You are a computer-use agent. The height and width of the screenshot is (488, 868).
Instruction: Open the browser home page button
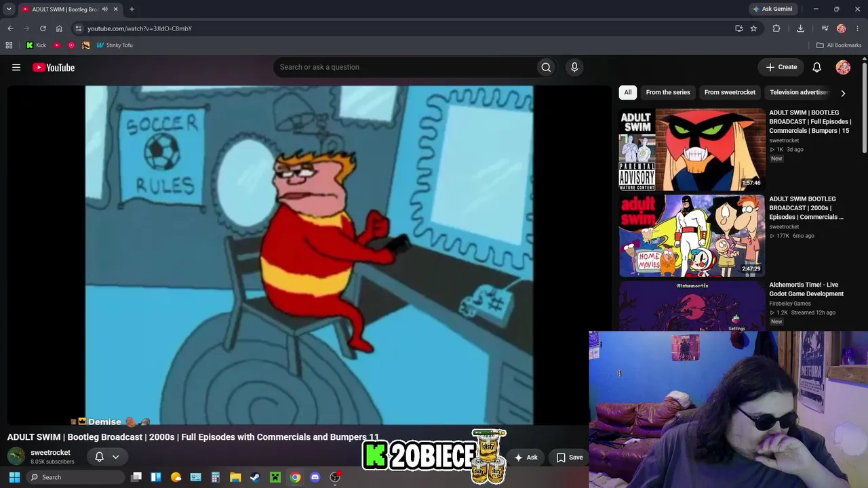59,28
